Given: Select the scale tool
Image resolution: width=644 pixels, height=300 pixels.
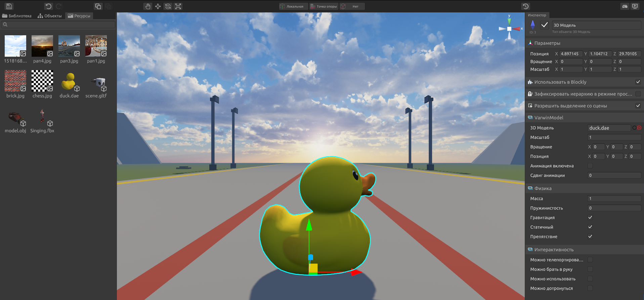Looking at the screenshot, I should [x=178, y=6].
